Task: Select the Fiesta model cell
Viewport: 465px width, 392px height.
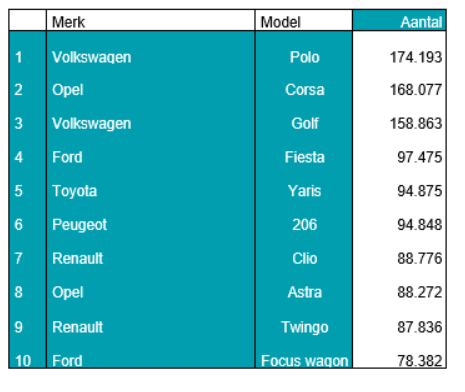Action: [x=304, y=157]
